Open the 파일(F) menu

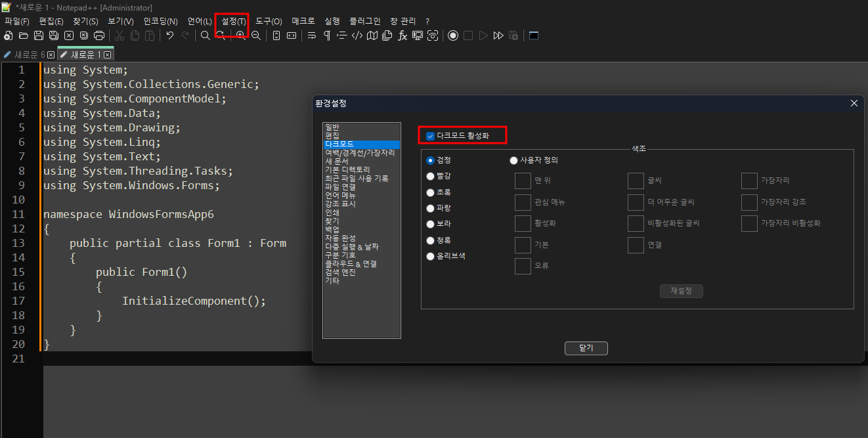point(17,21)
